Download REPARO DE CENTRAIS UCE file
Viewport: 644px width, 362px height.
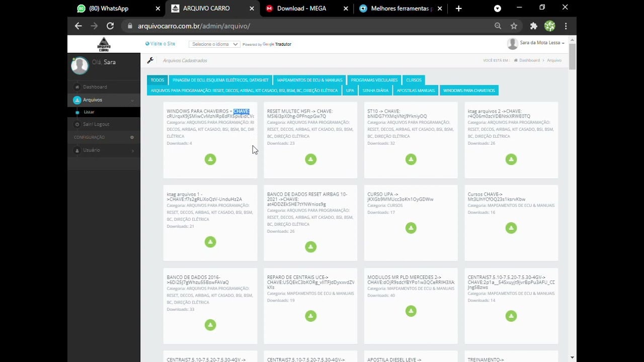pyautogui.click(x=310, y=316)
